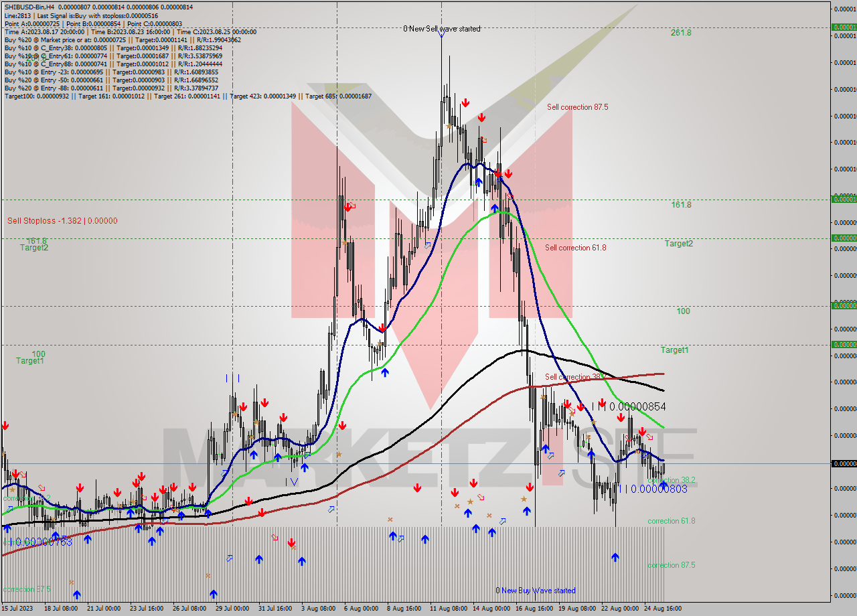The width and height of the screenshot is (857, 616).
Task: Click the '0.00000854' price point label
Action: point(637,406)
